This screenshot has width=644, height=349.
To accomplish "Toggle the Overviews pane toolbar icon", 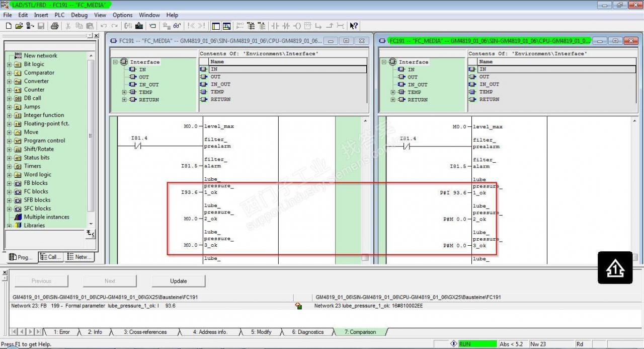I will [x=216, y=26].
